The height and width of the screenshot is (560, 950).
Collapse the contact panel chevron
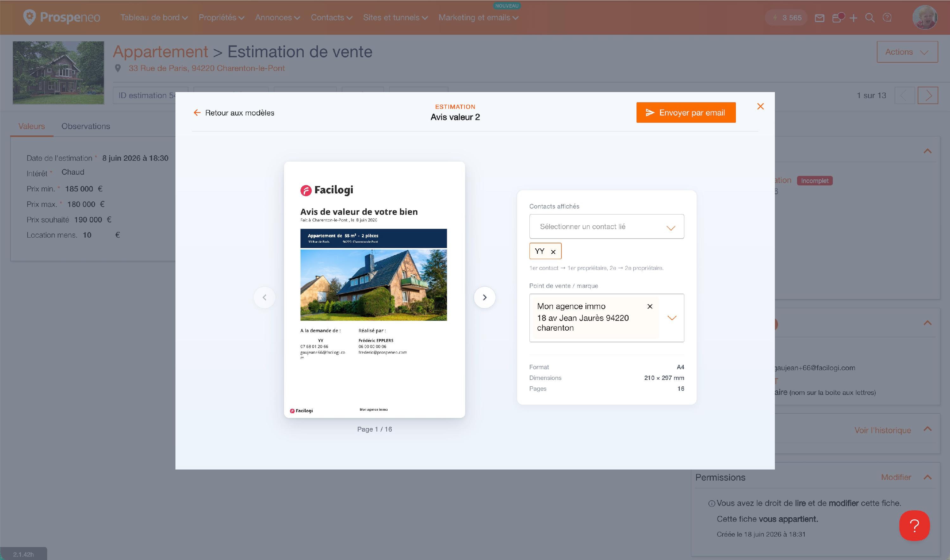coord(927,323)
